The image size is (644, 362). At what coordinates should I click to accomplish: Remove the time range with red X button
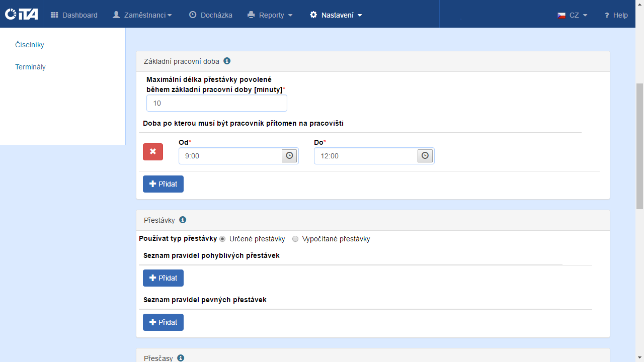(x=153, y=151)
